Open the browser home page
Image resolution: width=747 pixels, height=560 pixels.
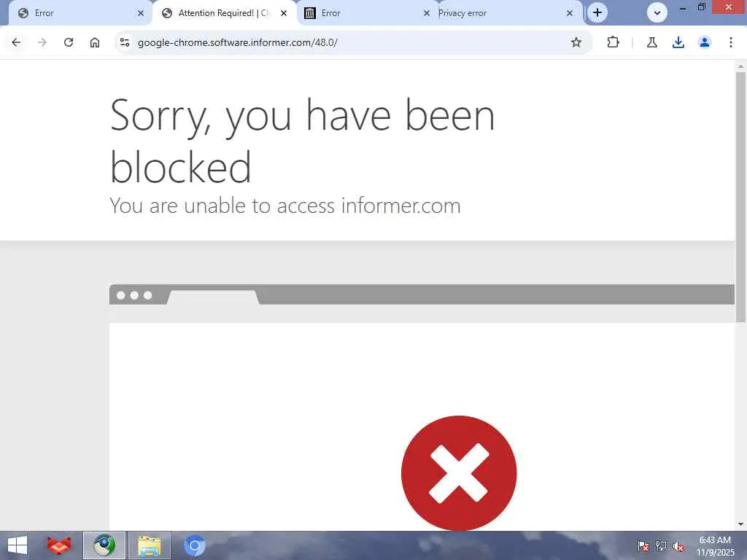point(95,42)
